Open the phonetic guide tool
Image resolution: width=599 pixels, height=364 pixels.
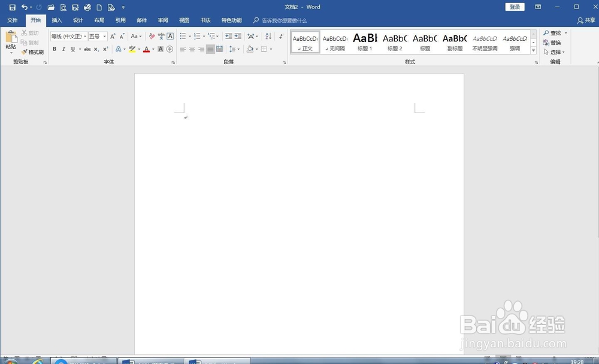[161, 37]
